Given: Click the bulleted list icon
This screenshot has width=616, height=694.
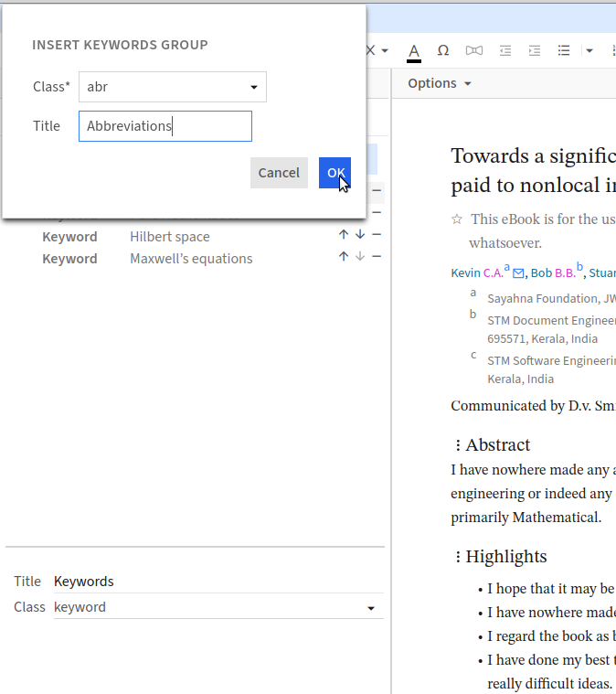Looking at the screenshot, I should 564,50.
